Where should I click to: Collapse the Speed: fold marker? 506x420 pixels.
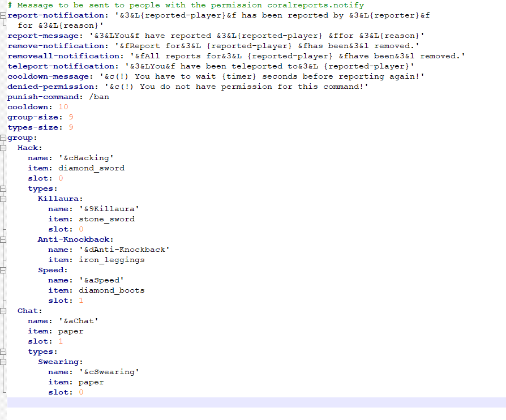[x=3, y=270]
